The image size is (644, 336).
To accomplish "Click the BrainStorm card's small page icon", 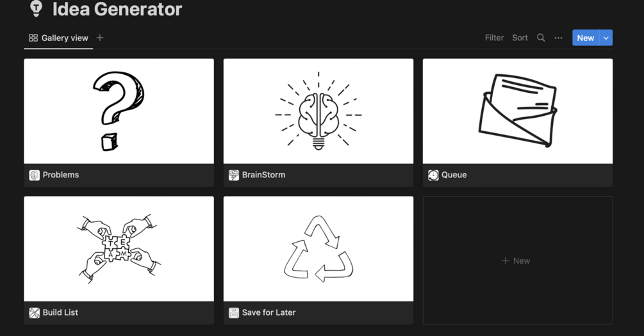I will (234, 175).
